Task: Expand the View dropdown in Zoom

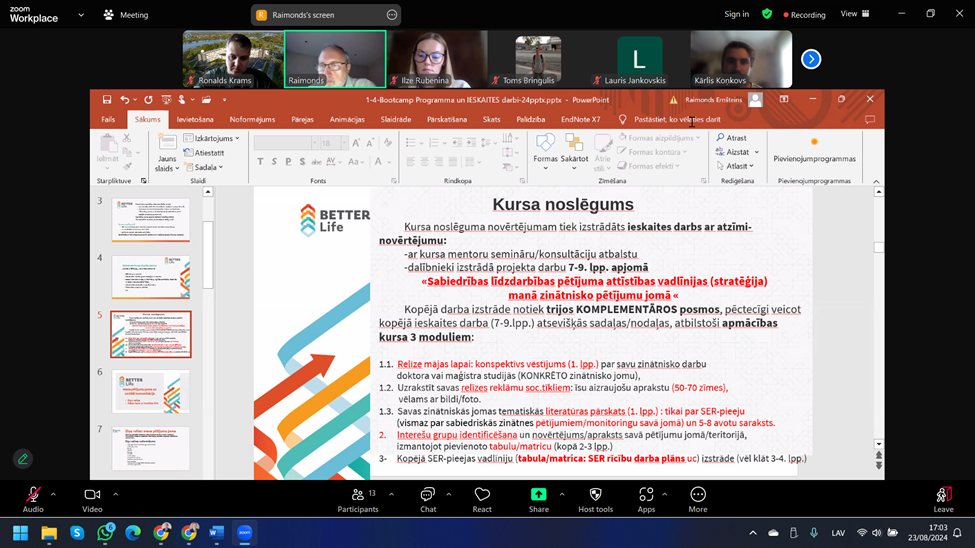Action: [856, 14]
